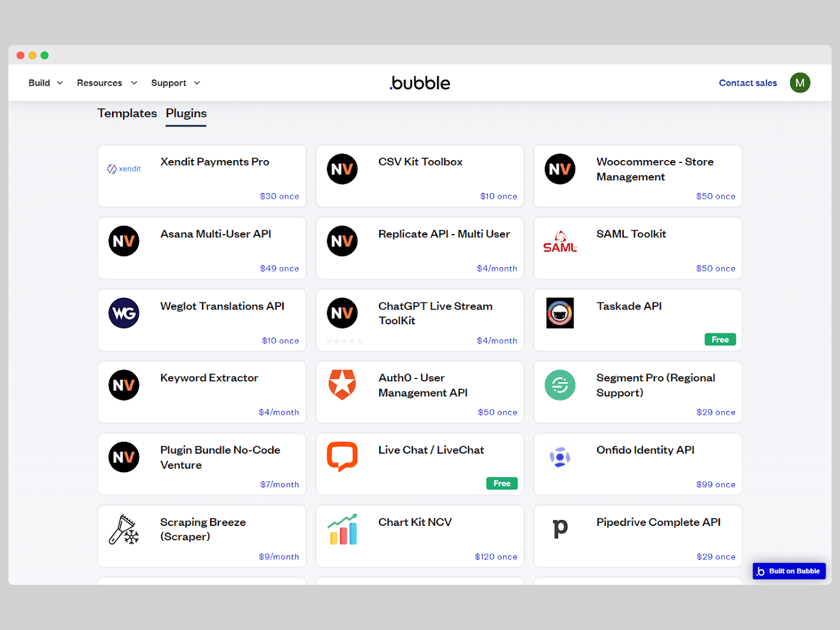Click the Xendit logo icon
Image resolution: width=840 pixels, height=630 pixels.
click(124, 169)
